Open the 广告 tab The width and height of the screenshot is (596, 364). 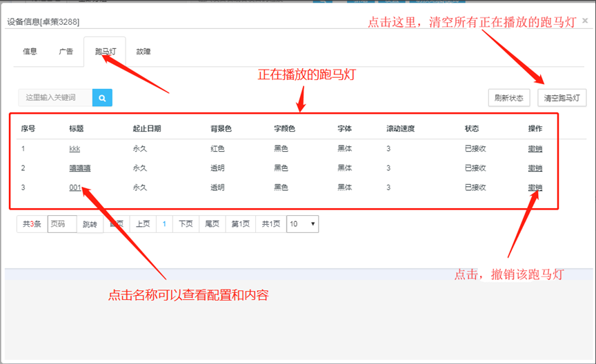[x=66, y=52]
